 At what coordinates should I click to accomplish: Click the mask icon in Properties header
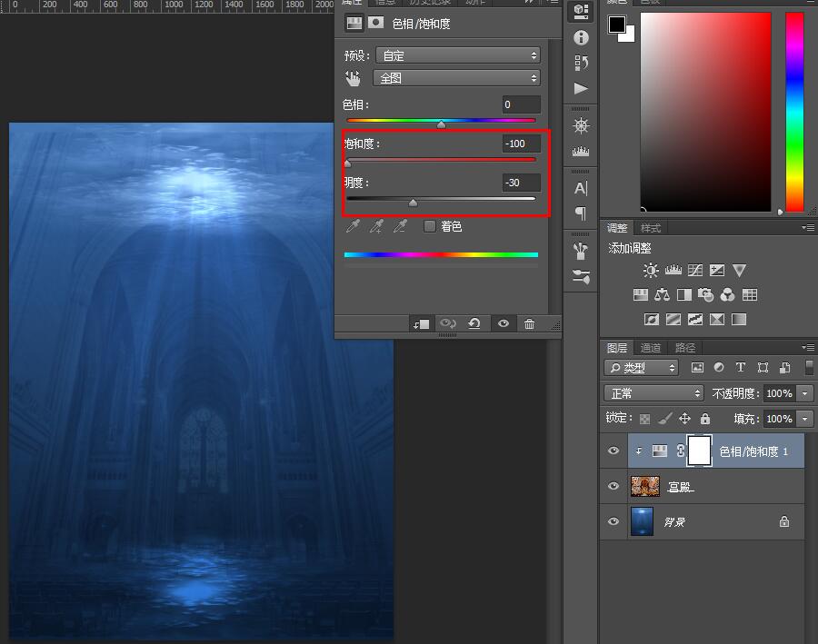[375, 23]
